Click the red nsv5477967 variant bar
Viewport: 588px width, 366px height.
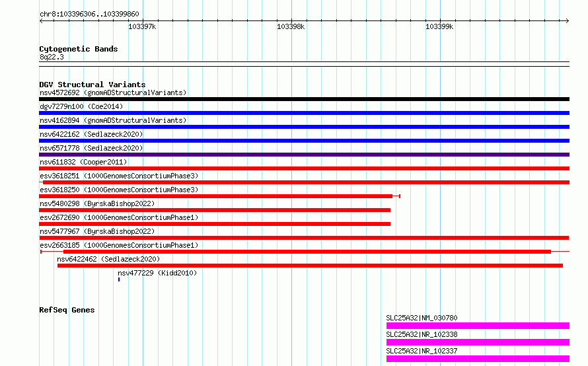click(304, 238)
